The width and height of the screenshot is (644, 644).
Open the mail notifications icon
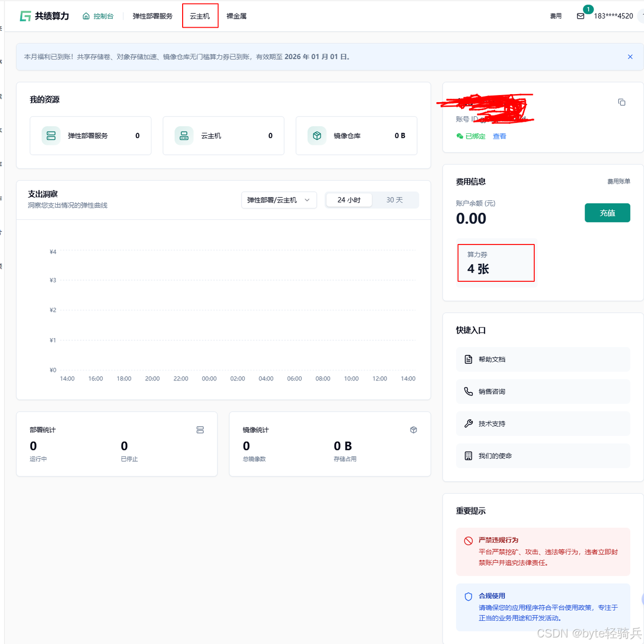pyautogui.click(x=581, y=16)
